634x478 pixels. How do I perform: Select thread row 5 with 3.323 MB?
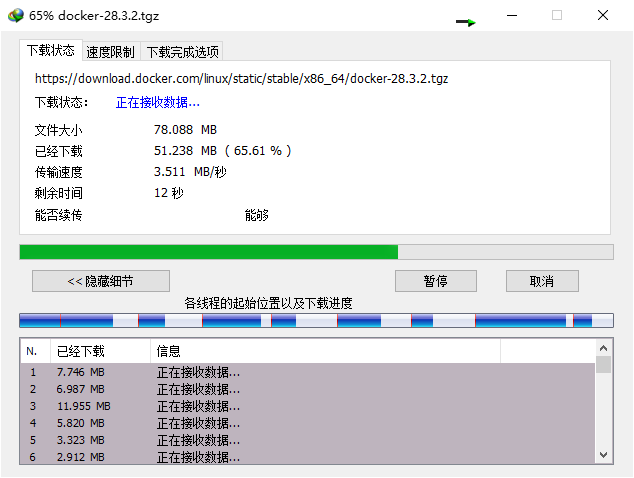308,440
